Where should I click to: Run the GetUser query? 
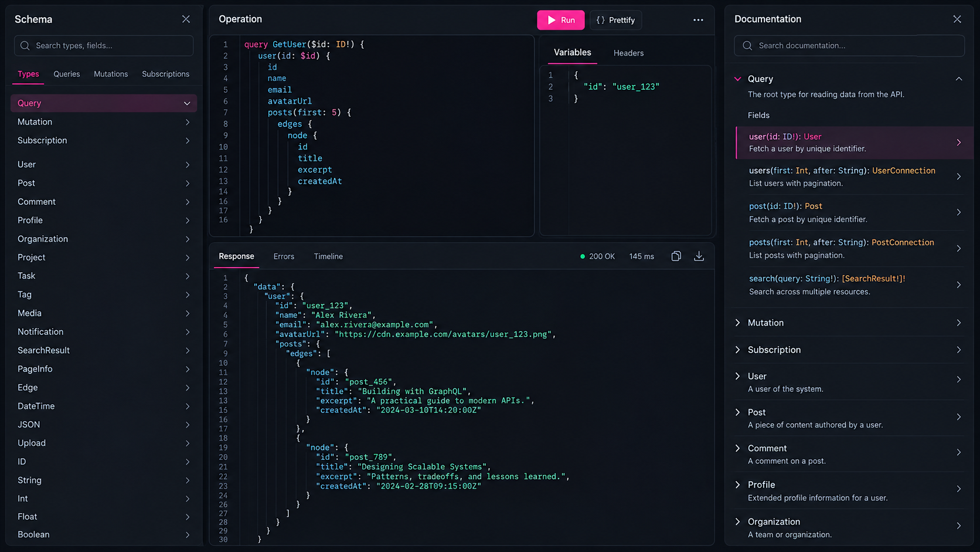tap(561, 20)
